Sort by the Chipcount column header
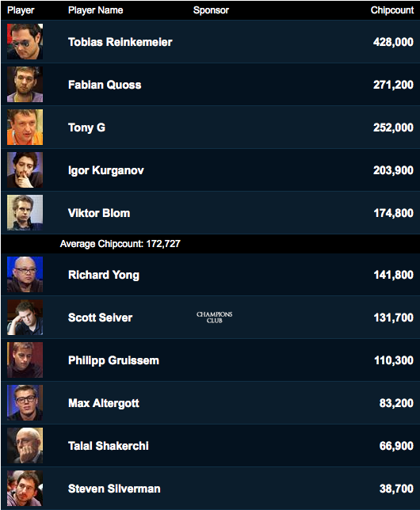The width and height of the screenshot is (420, 510). tap(392, 10)
